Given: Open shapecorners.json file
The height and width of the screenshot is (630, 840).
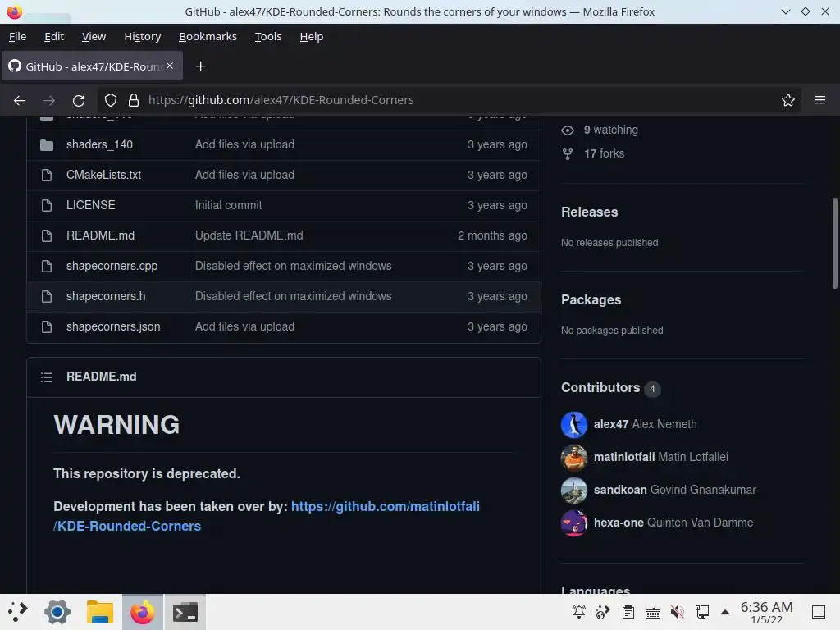Looking at the screenshot, I should pyautogui.click(x=113, y=326).
